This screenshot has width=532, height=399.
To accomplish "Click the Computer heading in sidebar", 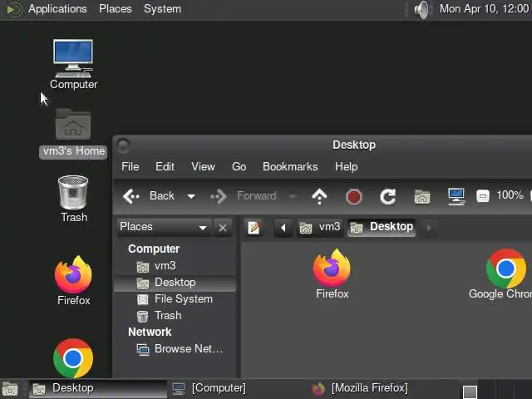I will click(154, 249).
